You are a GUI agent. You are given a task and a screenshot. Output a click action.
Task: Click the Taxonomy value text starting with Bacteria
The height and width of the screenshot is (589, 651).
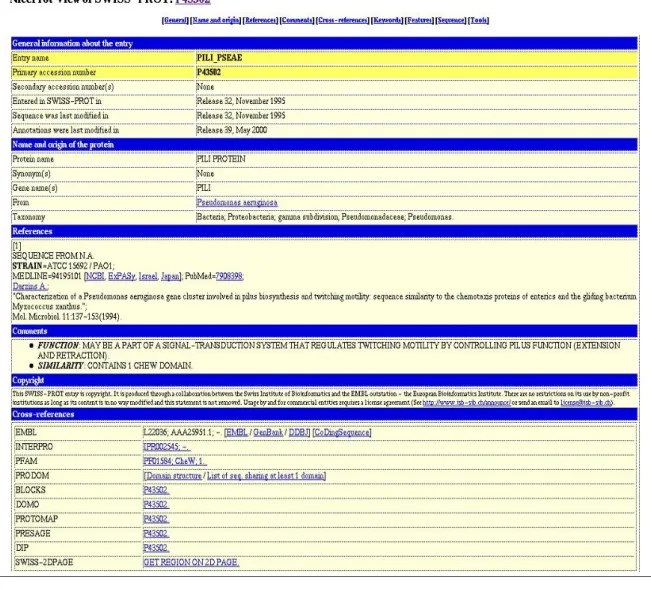pyautogui.click(x=325, y=217)
